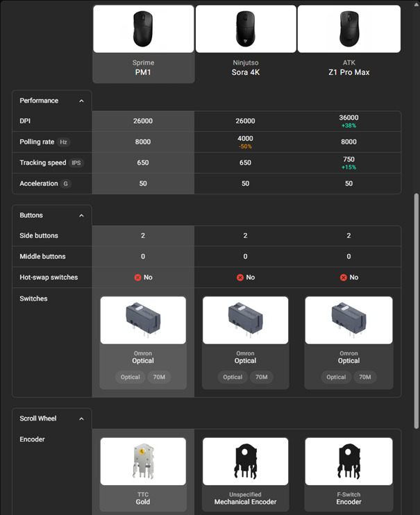Click the Z1 Pro Max Omron switch image
This screenshot has height=515, width=420.
[x=348, y=320]
